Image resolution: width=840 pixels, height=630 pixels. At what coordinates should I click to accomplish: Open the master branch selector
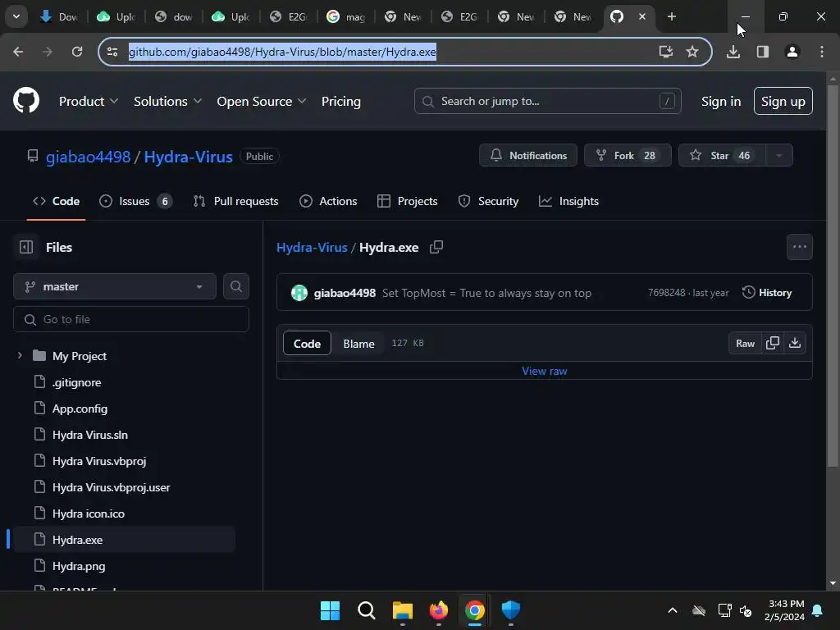[x=115, y=286]
